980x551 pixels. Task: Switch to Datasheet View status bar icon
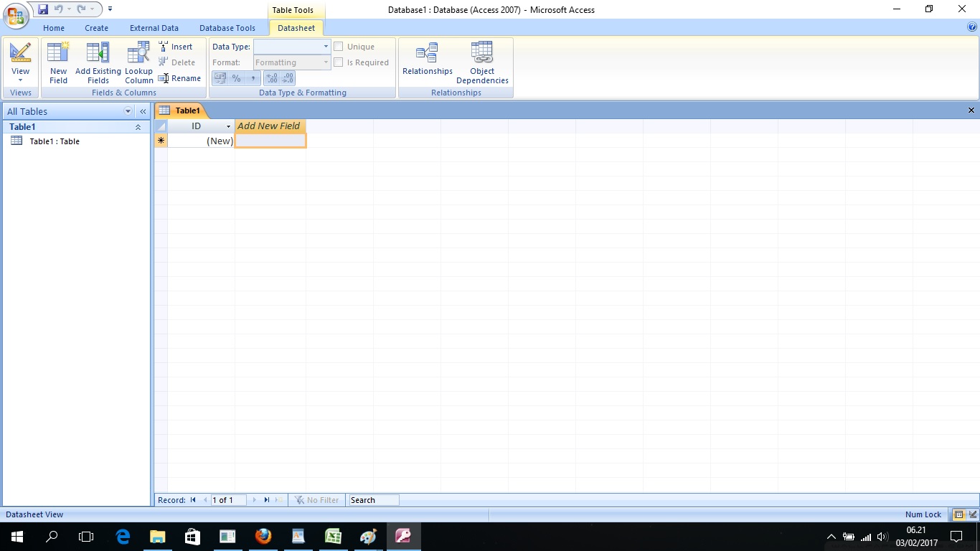click(x=958, y=514)
